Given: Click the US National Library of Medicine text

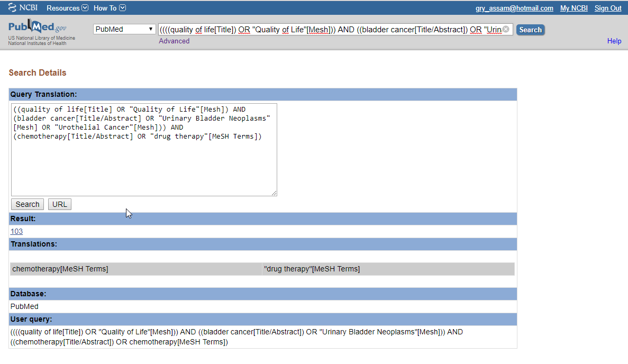Looking at the screenshot, I should [x=42, y=38].
